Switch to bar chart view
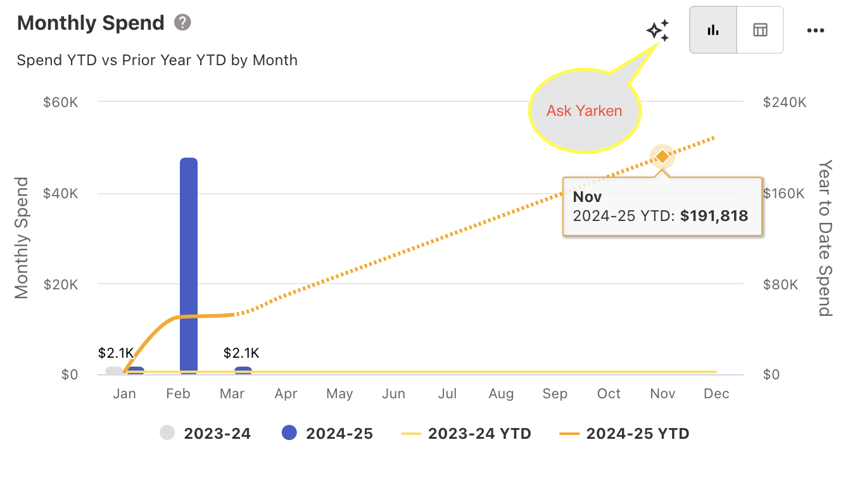 click(x=713, y=30)
